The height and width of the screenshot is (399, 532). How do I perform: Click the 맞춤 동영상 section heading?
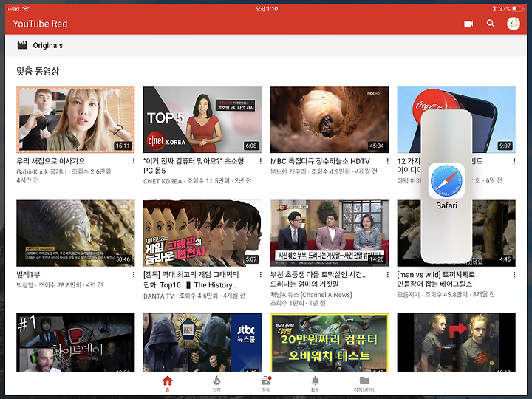click(x=38, y=71)
